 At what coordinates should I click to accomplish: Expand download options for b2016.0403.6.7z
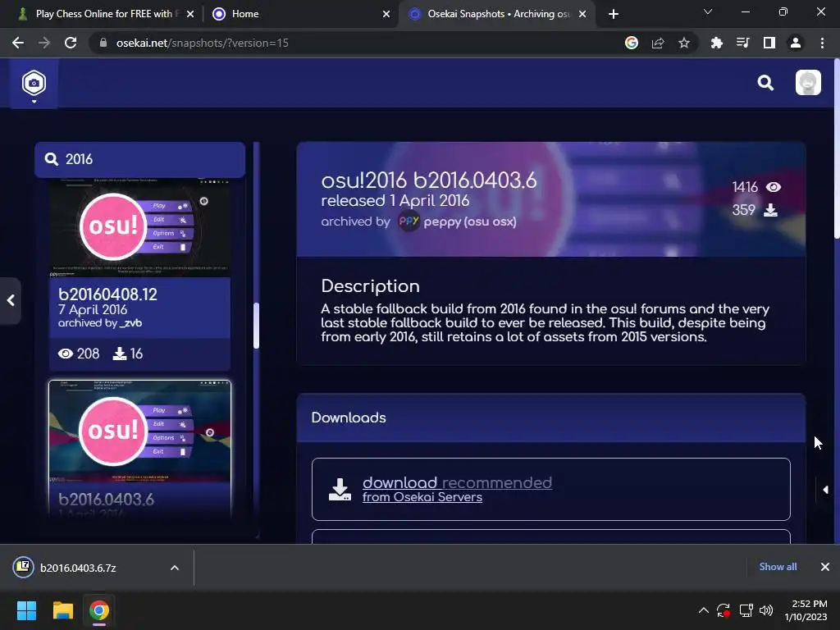[x=175, y=568]
